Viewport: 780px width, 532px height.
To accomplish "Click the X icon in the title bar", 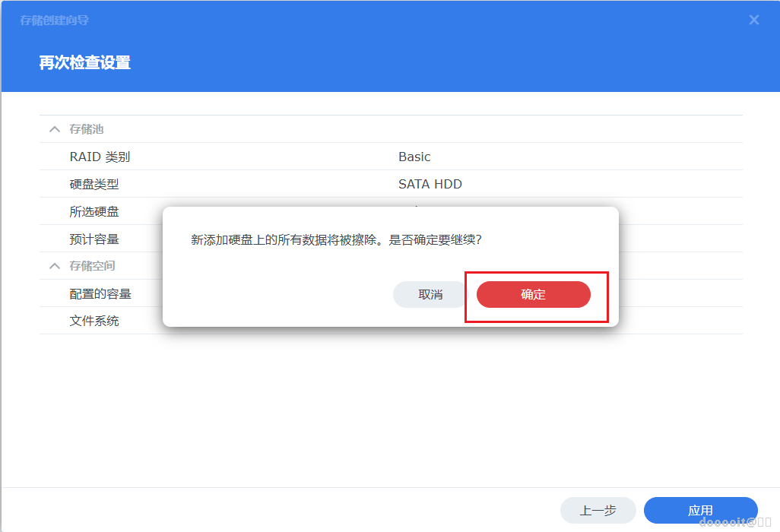I will [x=753, y=20].
